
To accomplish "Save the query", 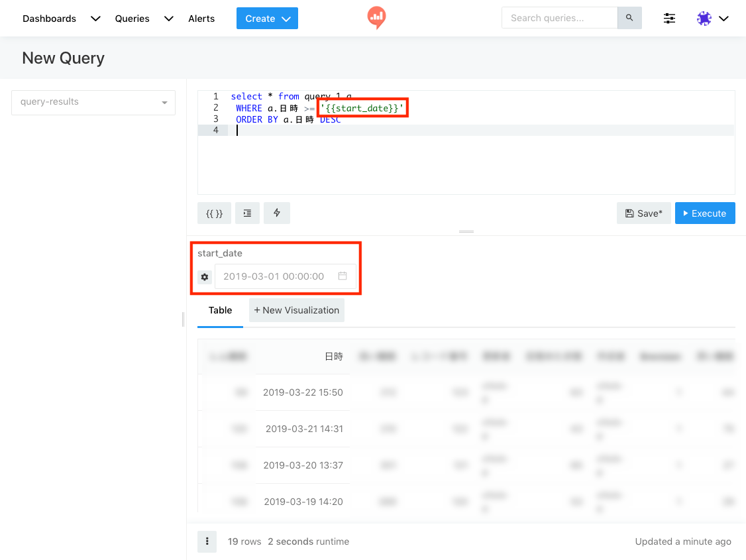I will click(x=643, y=213).
